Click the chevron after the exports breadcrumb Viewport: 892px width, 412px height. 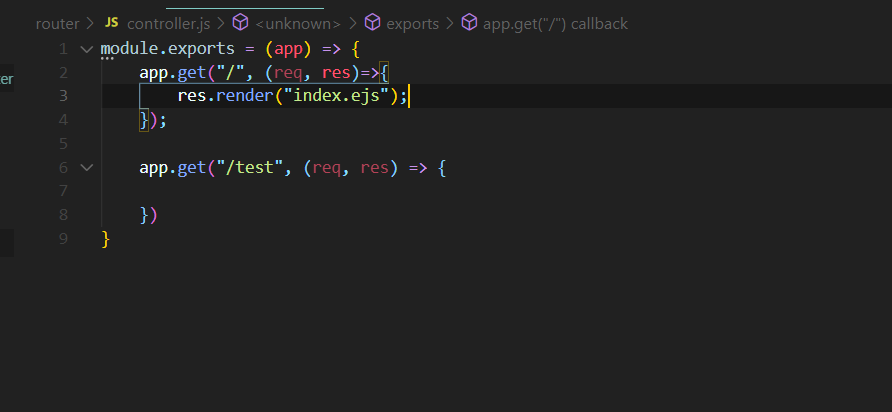pyautogui.click(x=449, y=23)
